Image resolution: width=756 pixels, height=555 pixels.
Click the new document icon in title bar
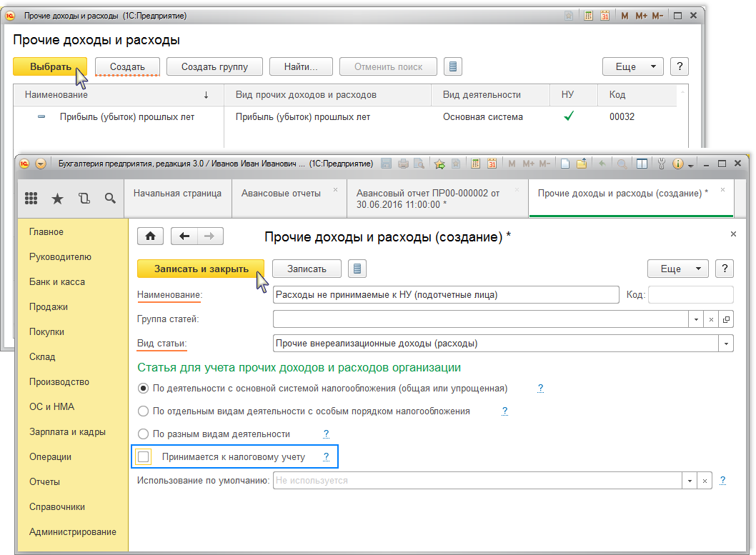click(565, 164)
